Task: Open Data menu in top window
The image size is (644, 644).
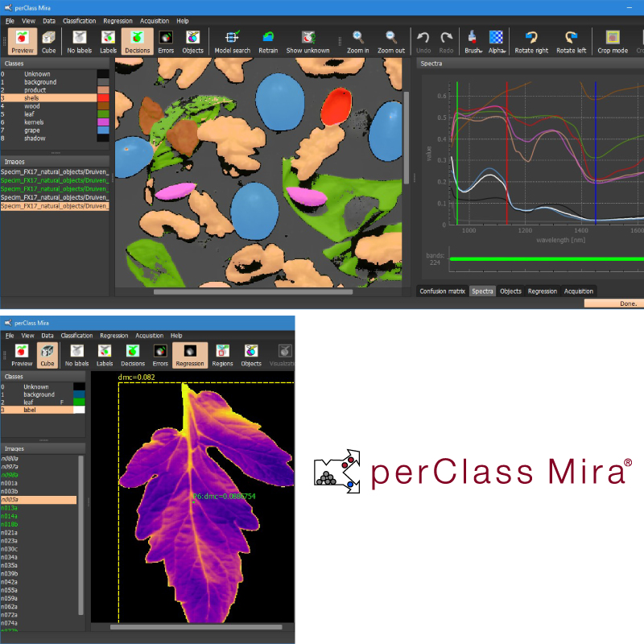Action: pos(49,21)
